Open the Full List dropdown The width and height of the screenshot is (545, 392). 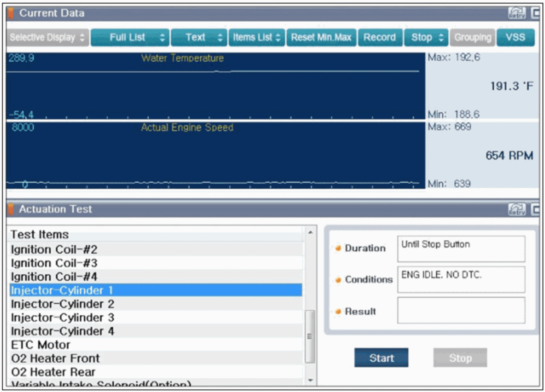click(130, 37)
